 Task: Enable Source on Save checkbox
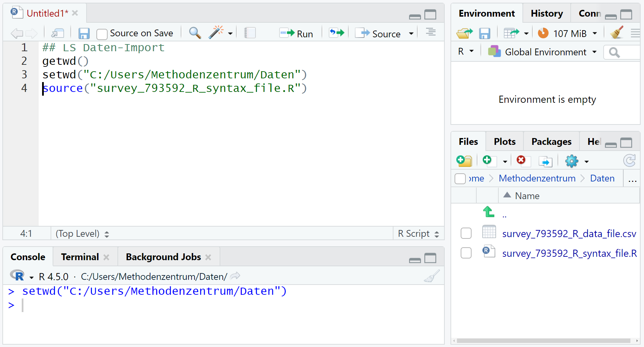pos(102,34)
